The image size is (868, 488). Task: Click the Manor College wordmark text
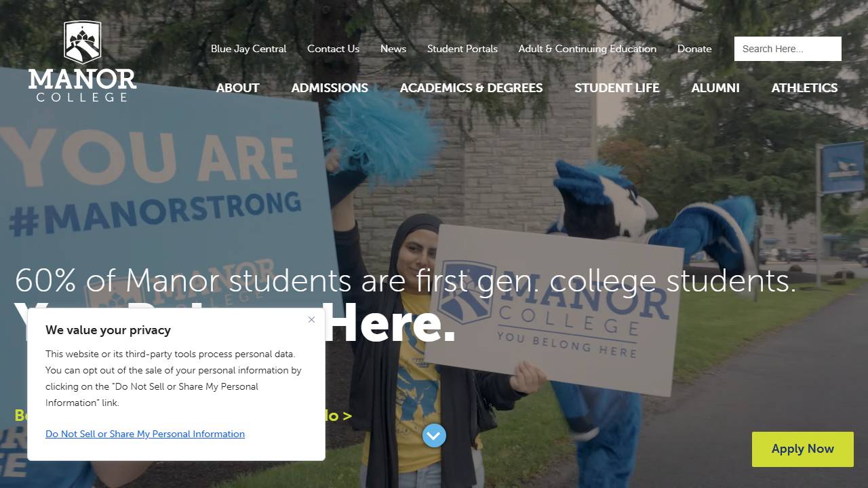[x=82, y=85]
